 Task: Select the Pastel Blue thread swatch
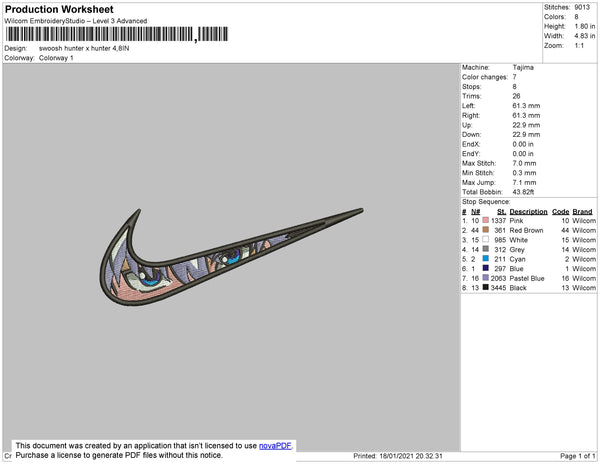tap(486, 278)
